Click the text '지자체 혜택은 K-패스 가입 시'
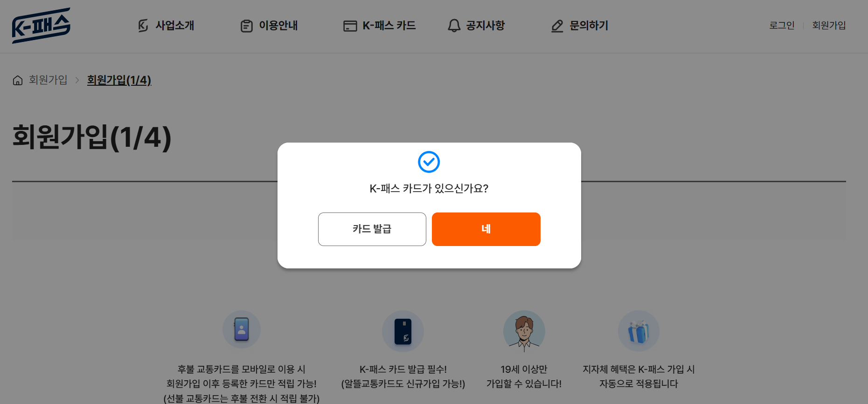The height and width of the screenshot is (404, 868). 639,370
